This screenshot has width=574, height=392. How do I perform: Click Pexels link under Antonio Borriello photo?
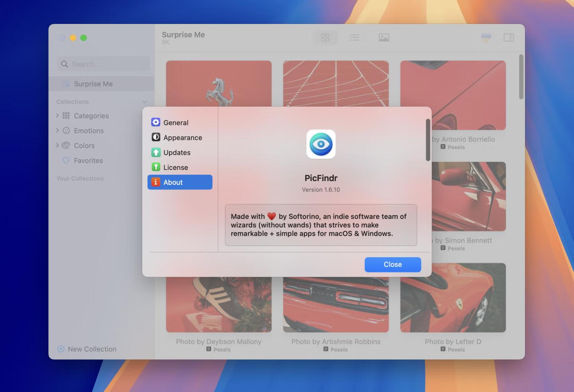pos(453,147)
